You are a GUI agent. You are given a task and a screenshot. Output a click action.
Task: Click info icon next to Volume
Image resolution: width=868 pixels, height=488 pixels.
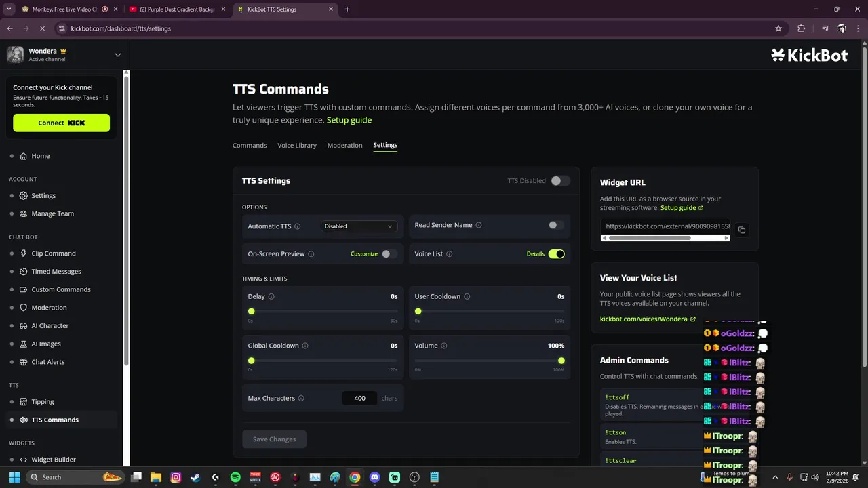(x=444, y=346)
